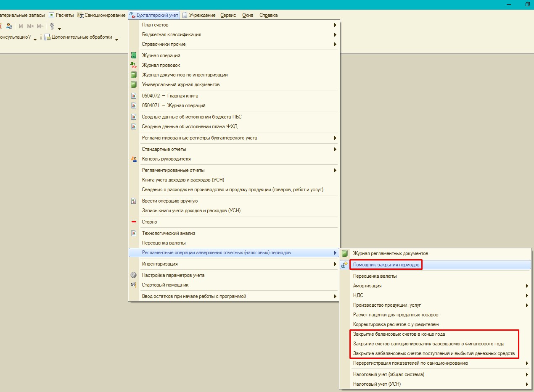The image size is (534, 392).
Task: Expand the План счетов submenu arrow
Action: coord(335,25)
